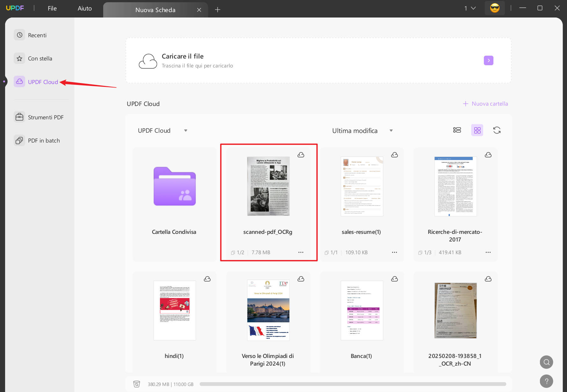Click page count 1/3 on Ricerche-di-mercato card

(425, 252)
